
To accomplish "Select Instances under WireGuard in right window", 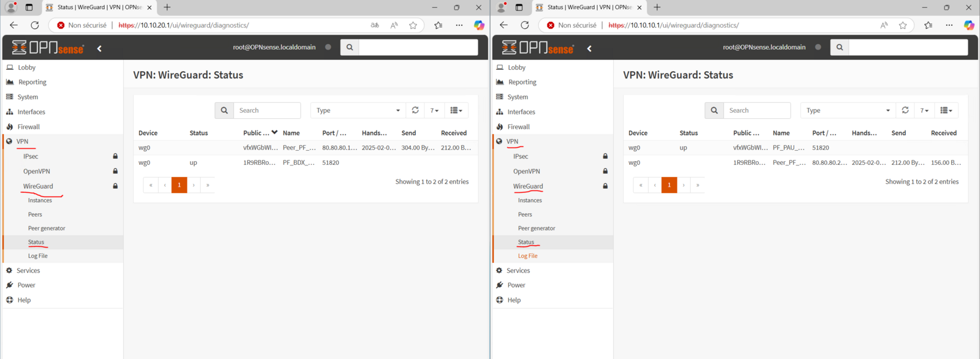I will (530, 200).
